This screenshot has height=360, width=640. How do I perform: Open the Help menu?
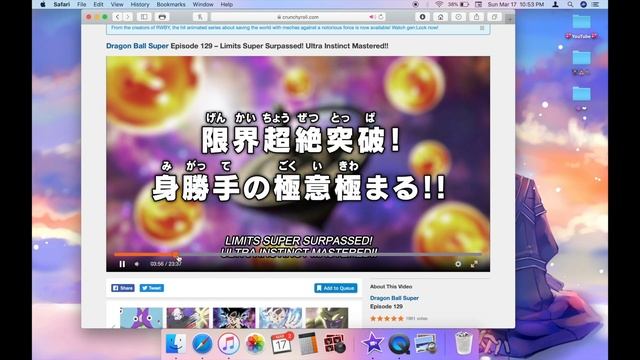pyautogui.click(x=227, y=4)
